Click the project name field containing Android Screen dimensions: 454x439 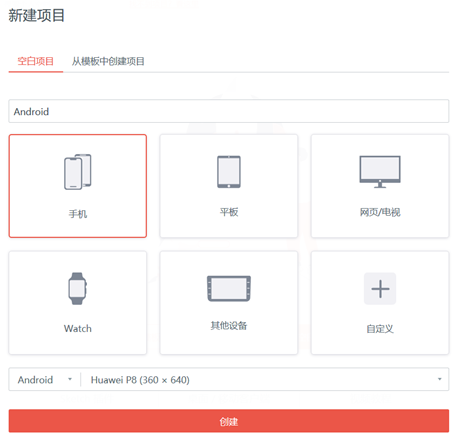pyautogui.click(x=229, y=111)
